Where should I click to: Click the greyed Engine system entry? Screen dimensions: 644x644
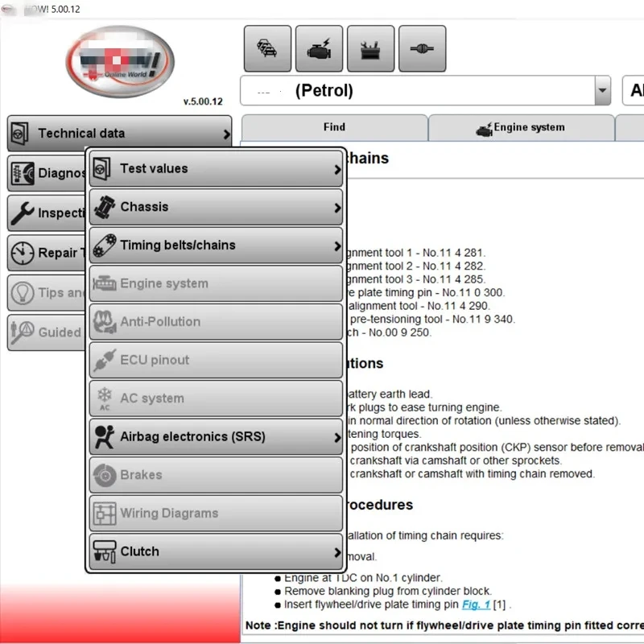pyautogui.click(x=216, y=283)
